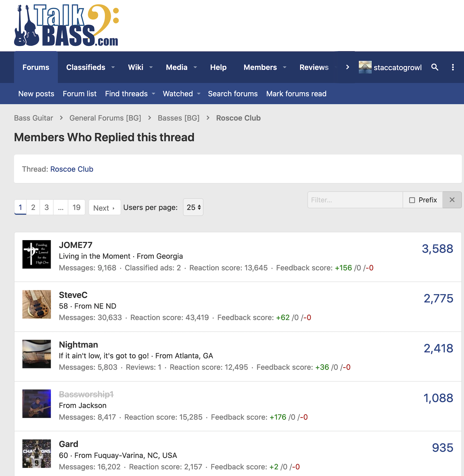This screenshot has width=464, height=476.
Task: Click staccatogrowl's profile avatar
Action: (365, 67)
